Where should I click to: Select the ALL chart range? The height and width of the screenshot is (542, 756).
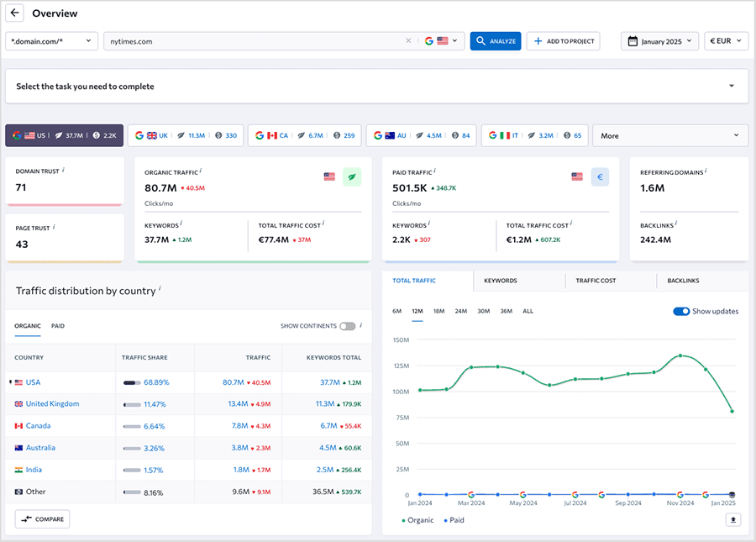[528, 312]
